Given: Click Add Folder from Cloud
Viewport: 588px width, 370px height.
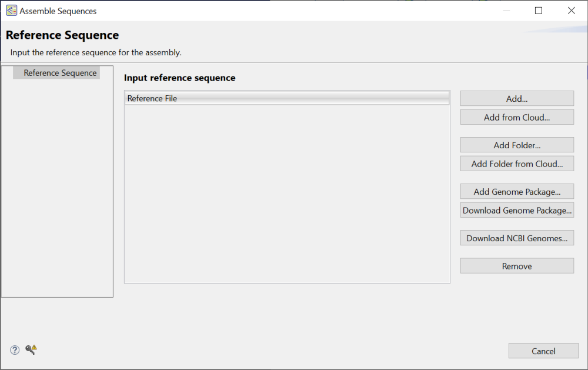Looking at the screenshot, I should point(516,164).
